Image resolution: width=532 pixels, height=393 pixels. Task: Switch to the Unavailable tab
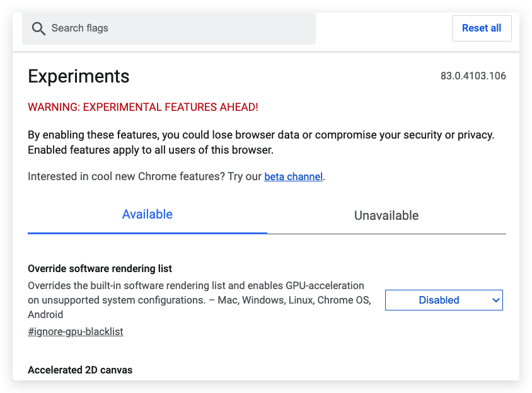pyautogui.click(x=386, y=215)
